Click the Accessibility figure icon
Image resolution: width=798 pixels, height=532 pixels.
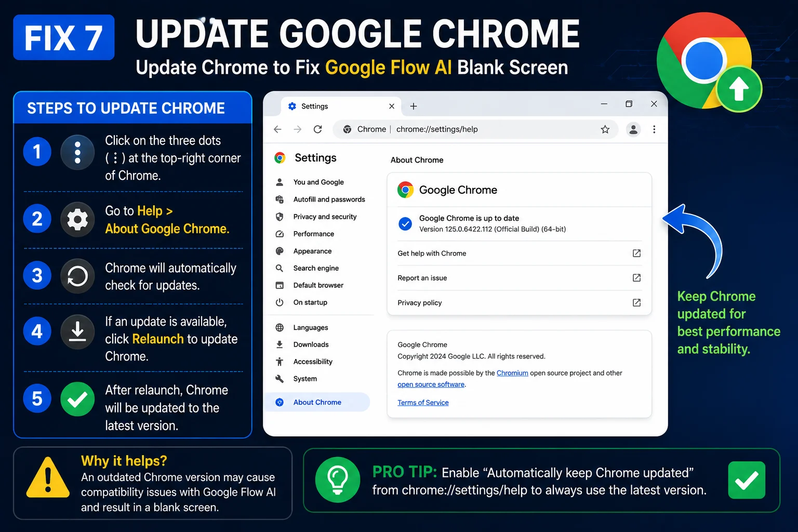click(280, 362)
